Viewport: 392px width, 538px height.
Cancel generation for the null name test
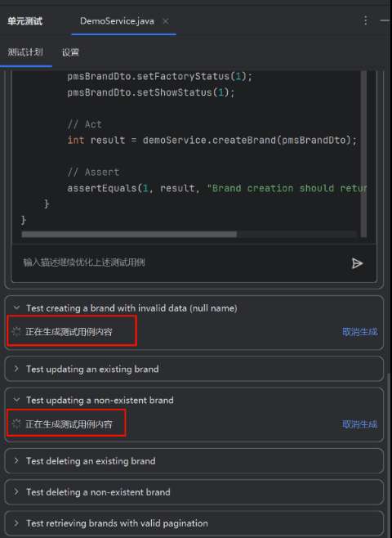pyautogui.click(x=360, y=332)
